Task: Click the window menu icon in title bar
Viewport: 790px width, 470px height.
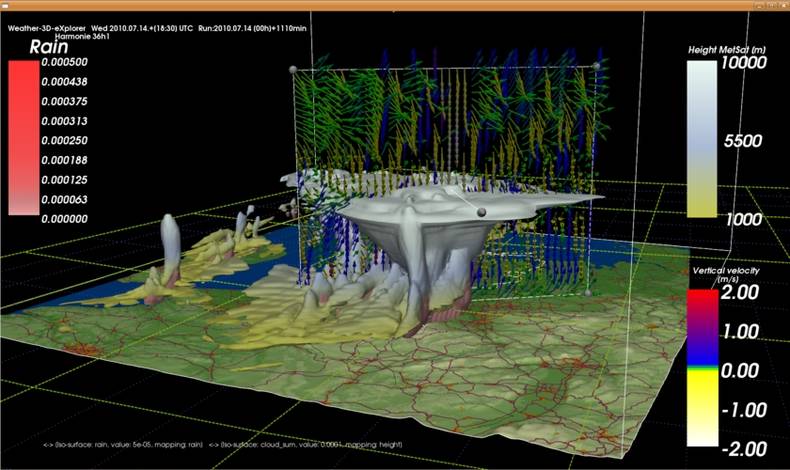Action: coord(6,5)
